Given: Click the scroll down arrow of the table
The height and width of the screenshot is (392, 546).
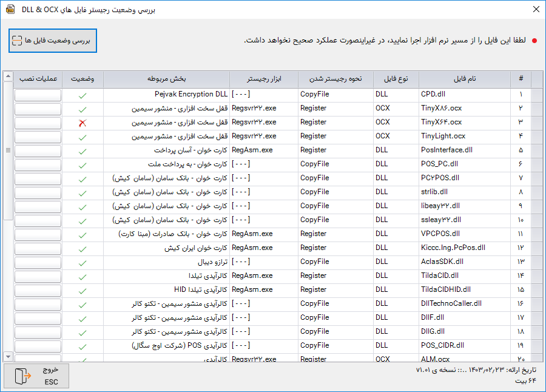Looking at the screenshot, I should click(8, 356).
